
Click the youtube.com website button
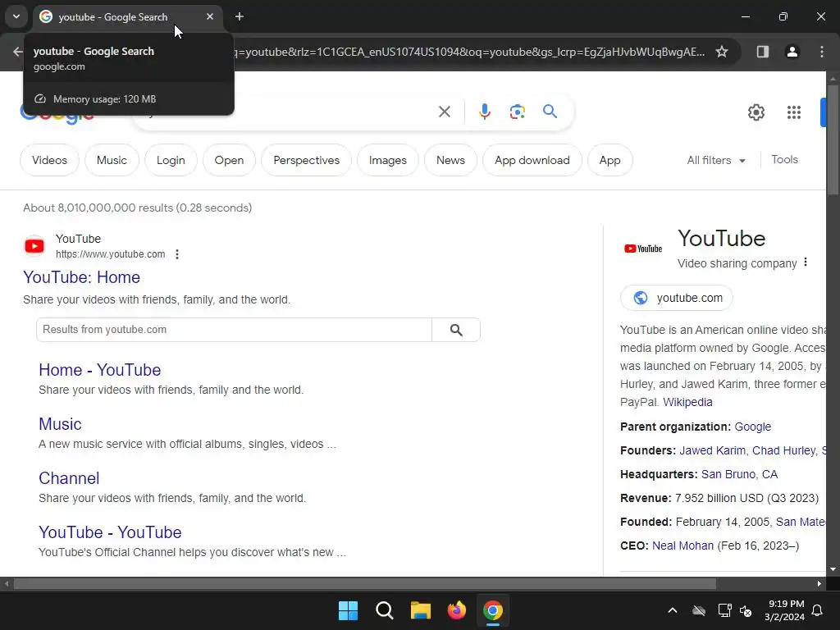click(676, 298)
